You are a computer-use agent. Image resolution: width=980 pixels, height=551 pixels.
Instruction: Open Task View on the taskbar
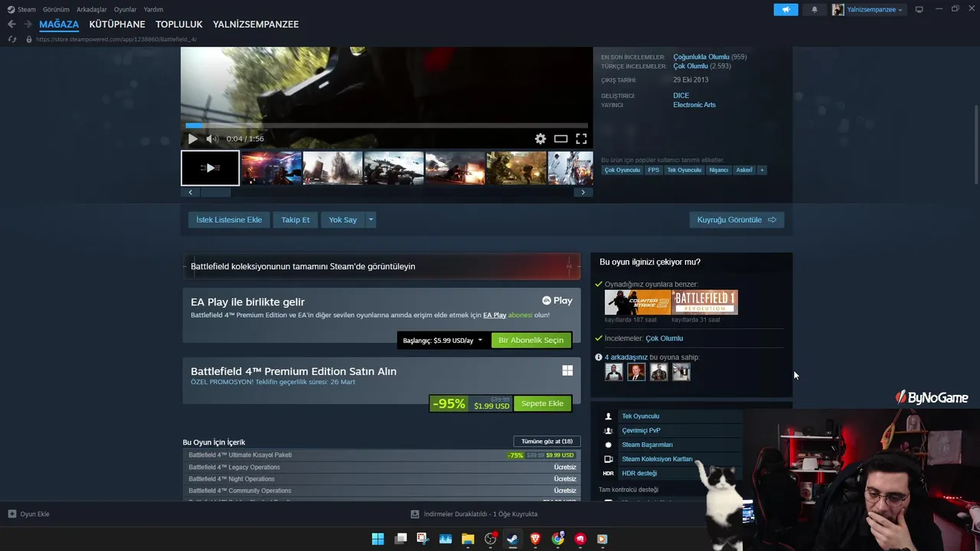click(x=400, y=539)
